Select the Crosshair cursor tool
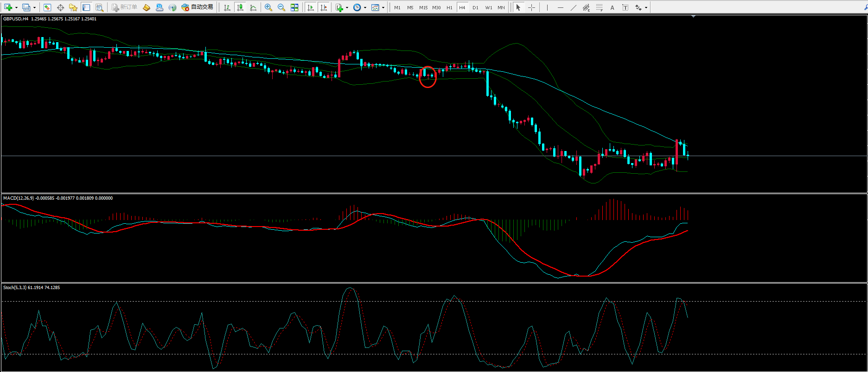Viewport: 868px width, 372px height. (531, 7)
